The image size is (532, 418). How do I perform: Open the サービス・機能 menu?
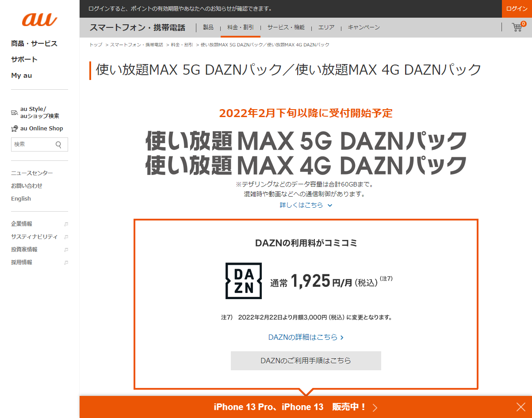pos(286,27)
